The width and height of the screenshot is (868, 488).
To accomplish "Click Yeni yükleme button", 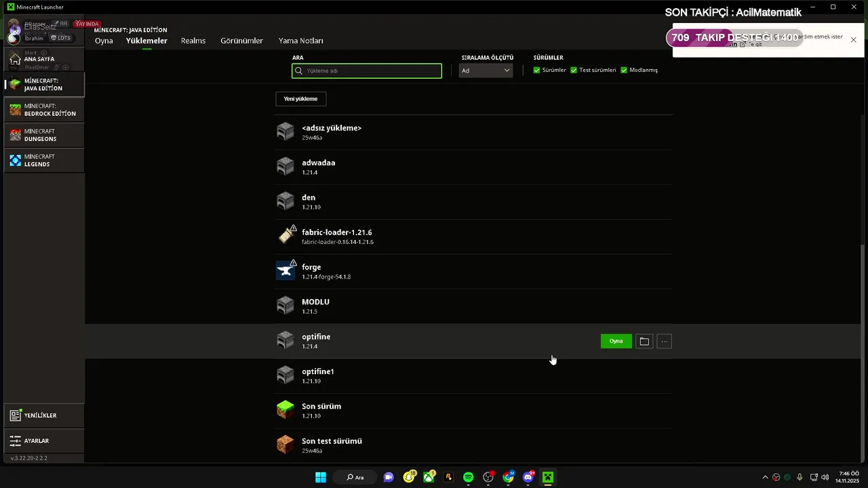I will (x=300, y=99).
